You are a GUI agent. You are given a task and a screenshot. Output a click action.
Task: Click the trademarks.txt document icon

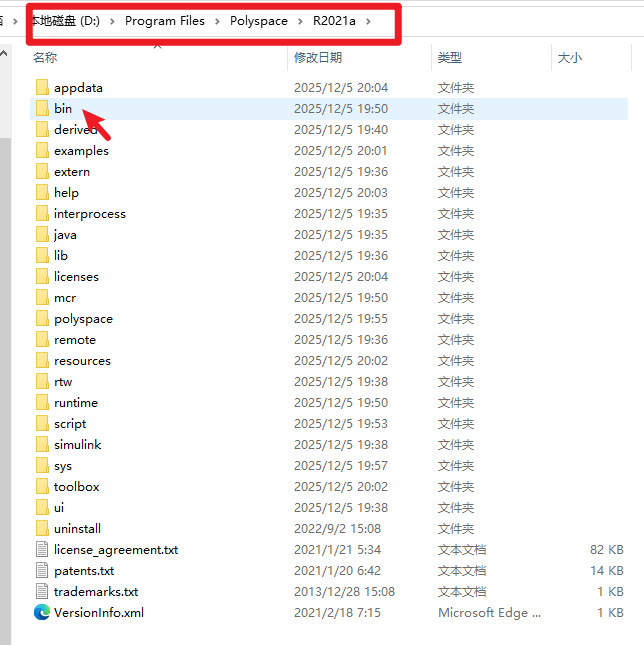click(x=42, y=592)
